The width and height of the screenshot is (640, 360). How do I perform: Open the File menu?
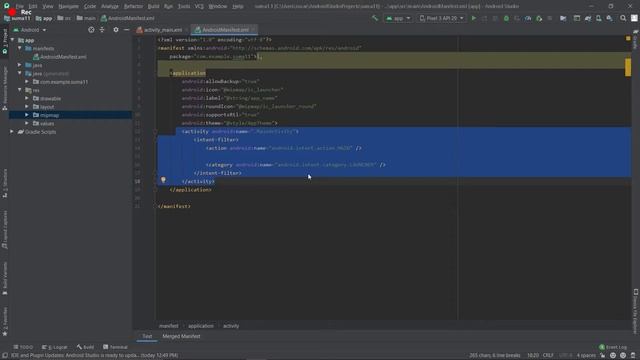coord(20,6)
